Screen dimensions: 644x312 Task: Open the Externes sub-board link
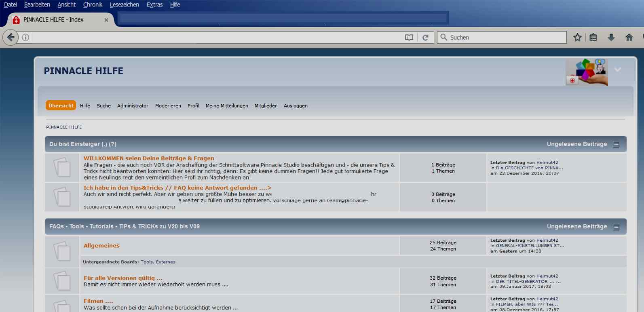click(x=166, y=262)
